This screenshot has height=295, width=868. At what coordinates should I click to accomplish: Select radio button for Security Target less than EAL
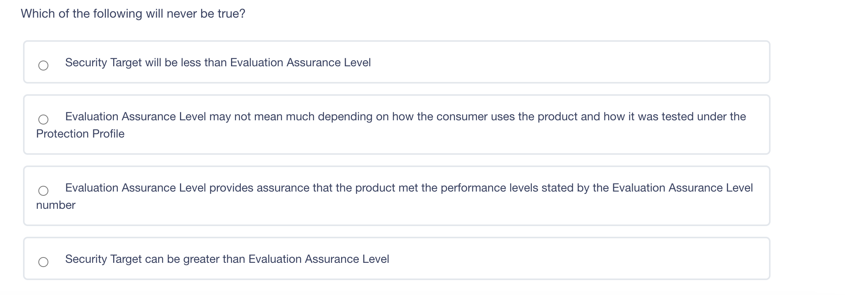pos(43,66)
